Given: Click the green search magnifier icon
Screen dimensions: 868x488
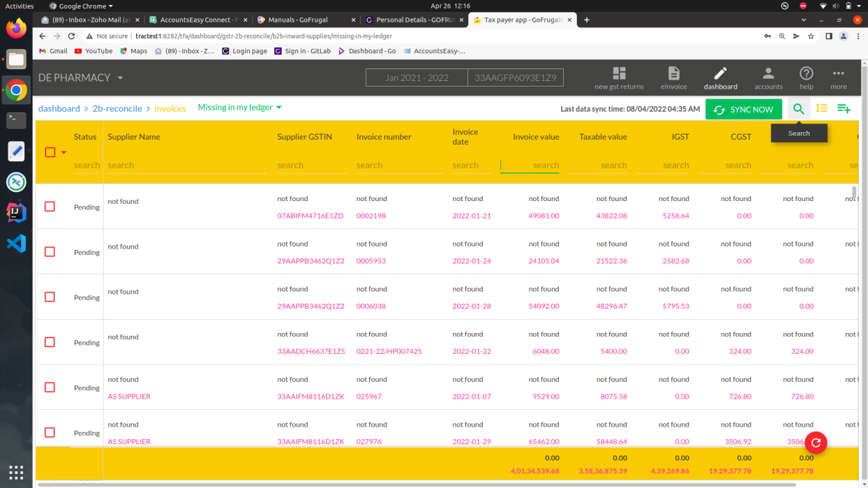Looking at the screenshot, I should 798,109.
